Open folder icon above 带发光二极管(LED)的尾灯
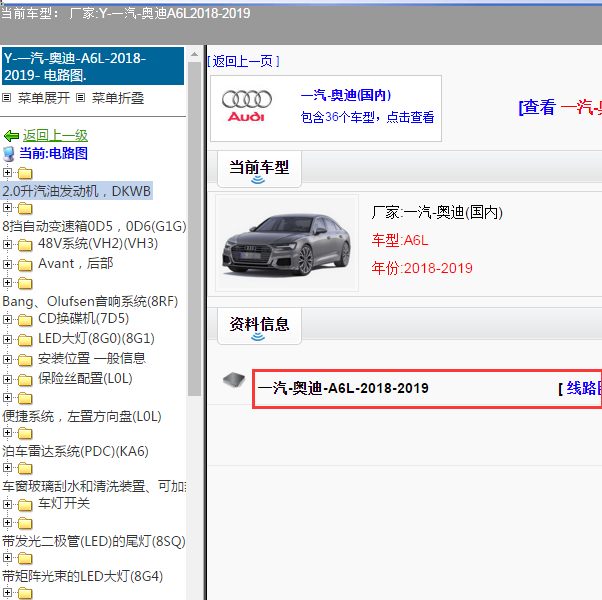This screenshot has height=600, width=602. pos(25,523)
